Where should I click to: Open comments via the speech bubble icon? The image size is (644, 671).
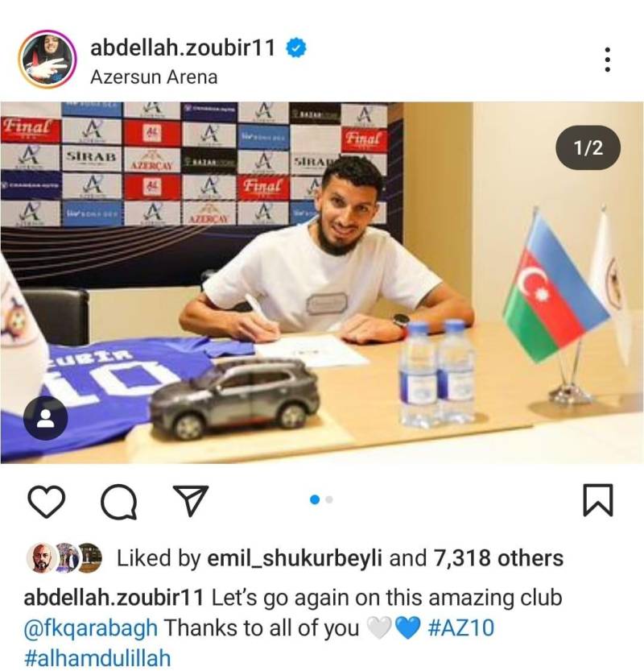tap(119, 501)
